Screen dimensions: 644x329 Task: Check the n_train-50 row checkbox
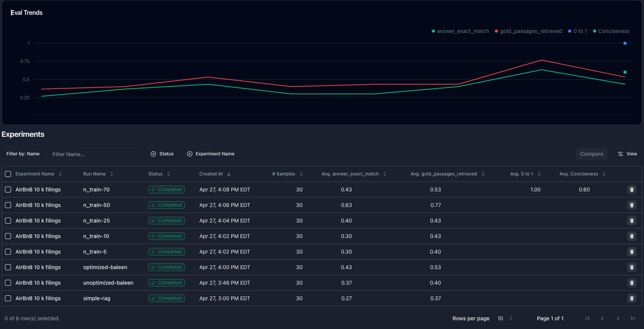coord(8,205)
